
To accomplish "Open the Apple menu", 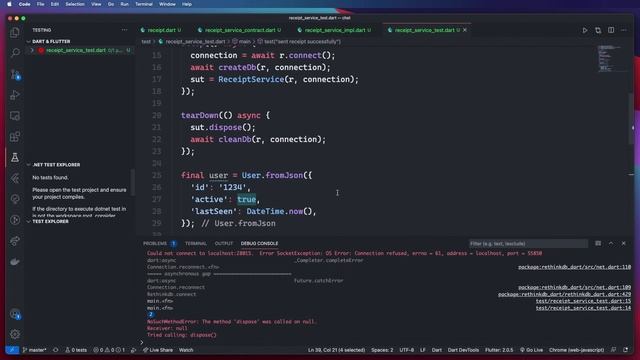I will pos(9,4).
